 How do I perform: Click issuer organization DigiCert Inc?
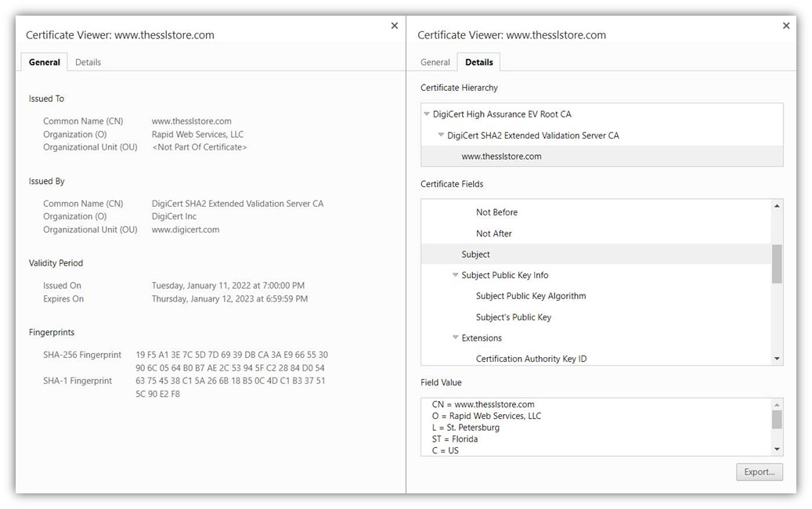pyautogui.click(x=174, y=216)
